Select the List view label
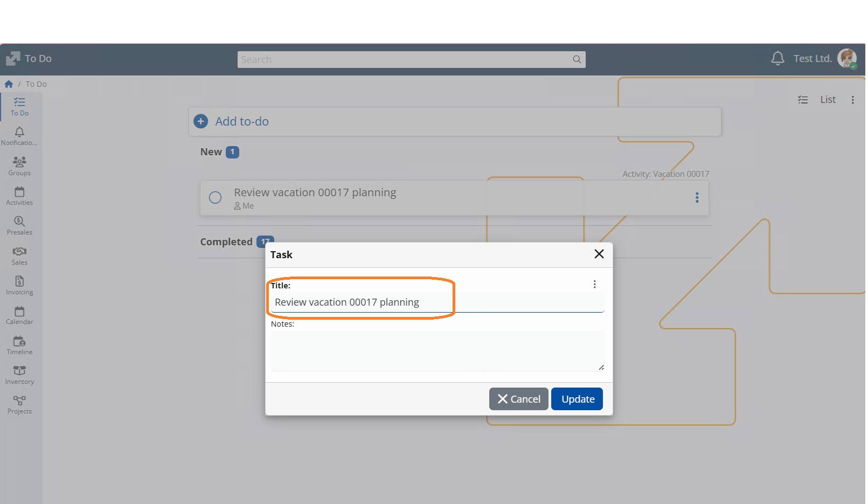 [828, 100]
